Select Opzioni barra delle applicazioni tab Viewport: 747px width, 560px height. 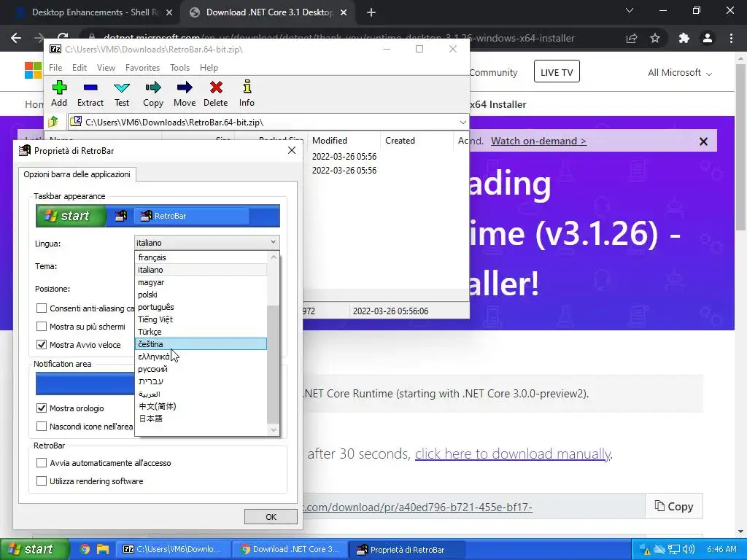click(77, 174)
